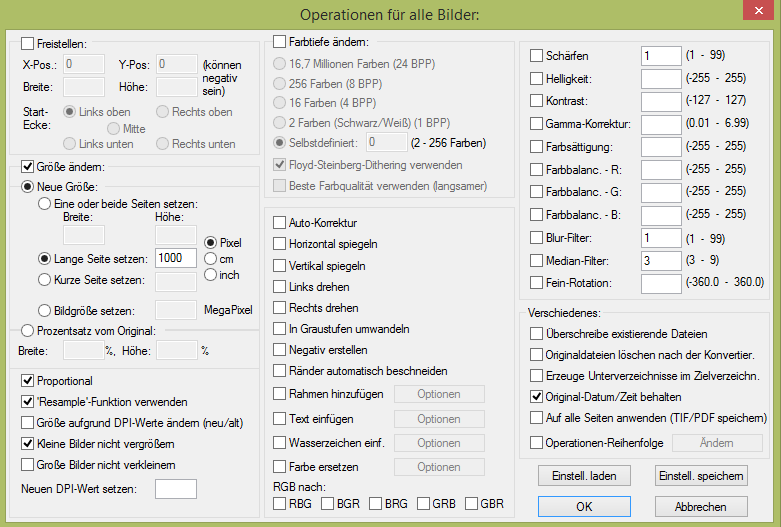Check the BGR color order box
Image resolution: width=781 pixels, height=527 pixels.
click(329, 502)
